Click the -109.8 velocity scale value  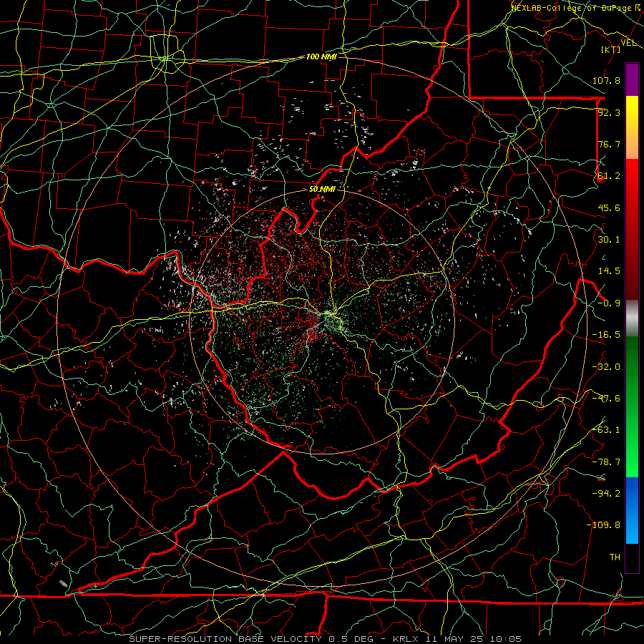603,525
